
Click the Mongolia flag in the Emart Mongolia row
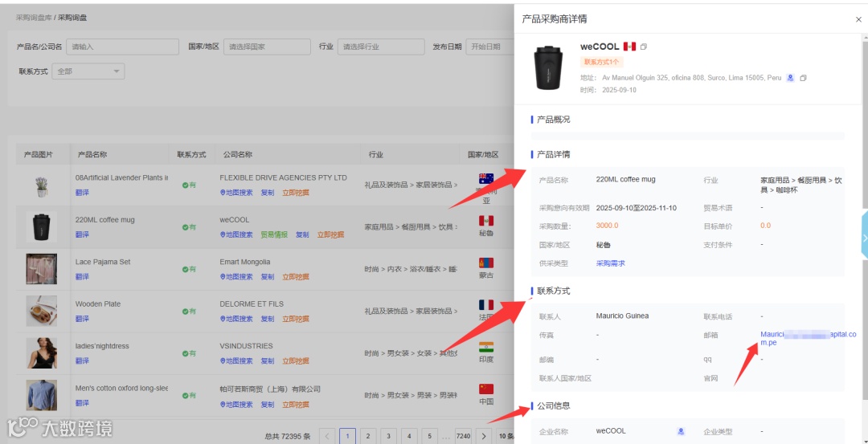(486, 263)
